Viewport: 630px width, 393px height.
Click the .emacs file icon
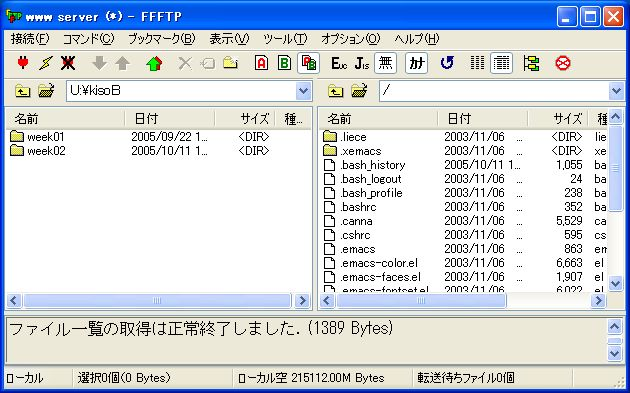tap(329, 249)
